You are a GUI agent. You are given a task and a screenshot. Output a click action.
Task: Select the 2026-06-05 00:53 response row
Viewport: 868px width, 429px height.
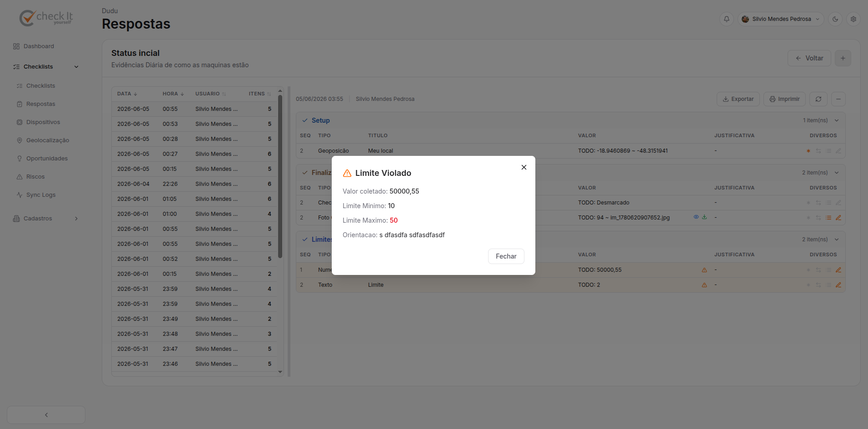click(x=194, y=124)
